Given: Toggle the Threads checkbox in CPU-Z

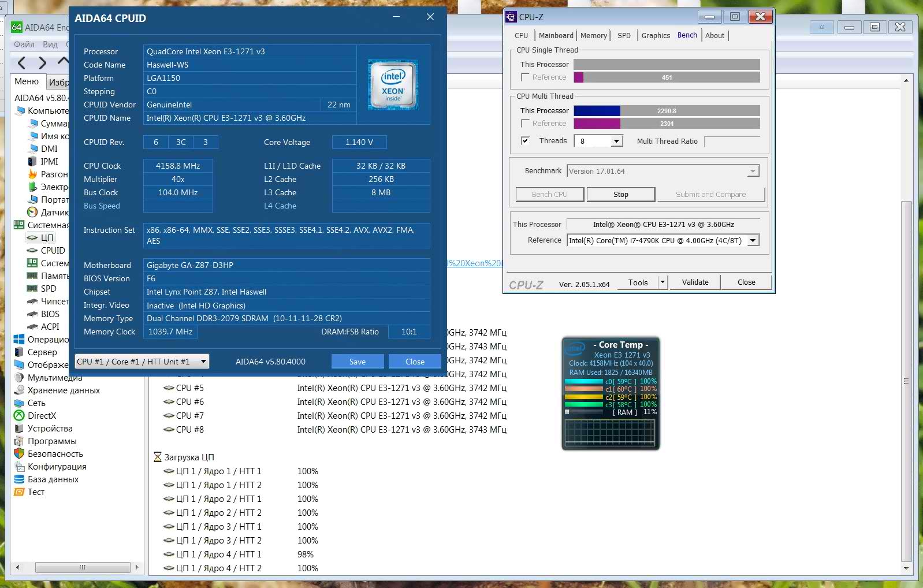Looking at the screenshot, I should [525, 140].
